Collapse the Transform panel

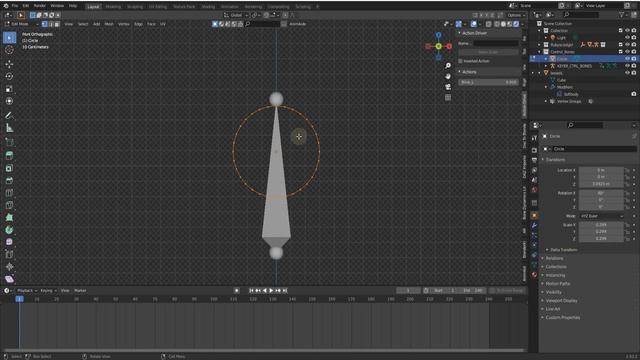point(556,160)
